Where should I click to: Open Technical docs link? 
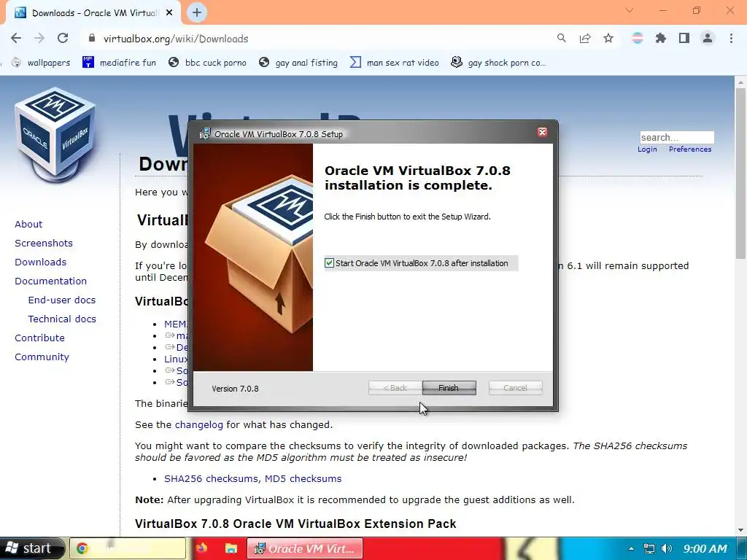(x=62, y=319)
